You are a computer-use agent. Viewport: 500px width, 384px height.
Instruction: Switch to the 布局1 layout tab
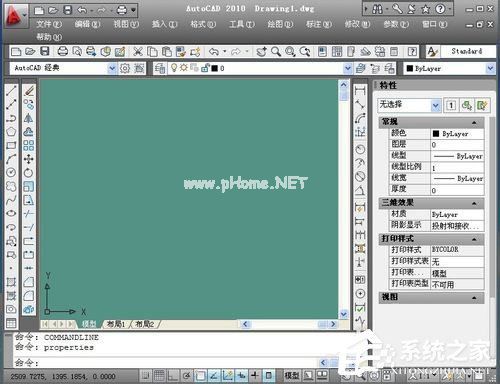116,324
